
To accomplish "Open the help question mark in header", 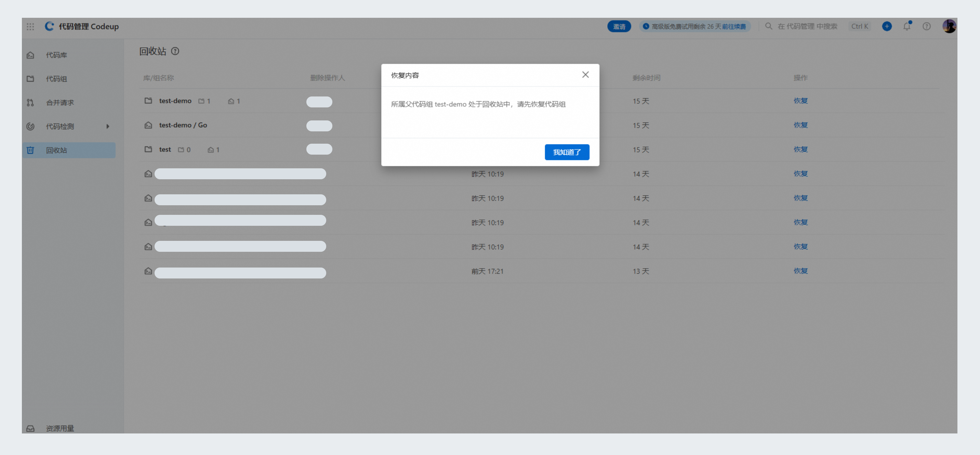I will tap(926, 26).
